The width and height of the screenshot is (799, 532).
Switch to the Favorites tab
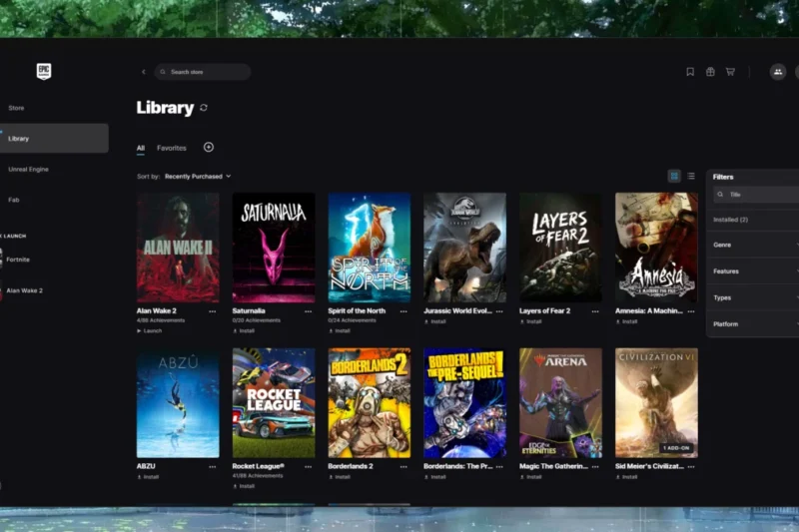coord(172,148)
